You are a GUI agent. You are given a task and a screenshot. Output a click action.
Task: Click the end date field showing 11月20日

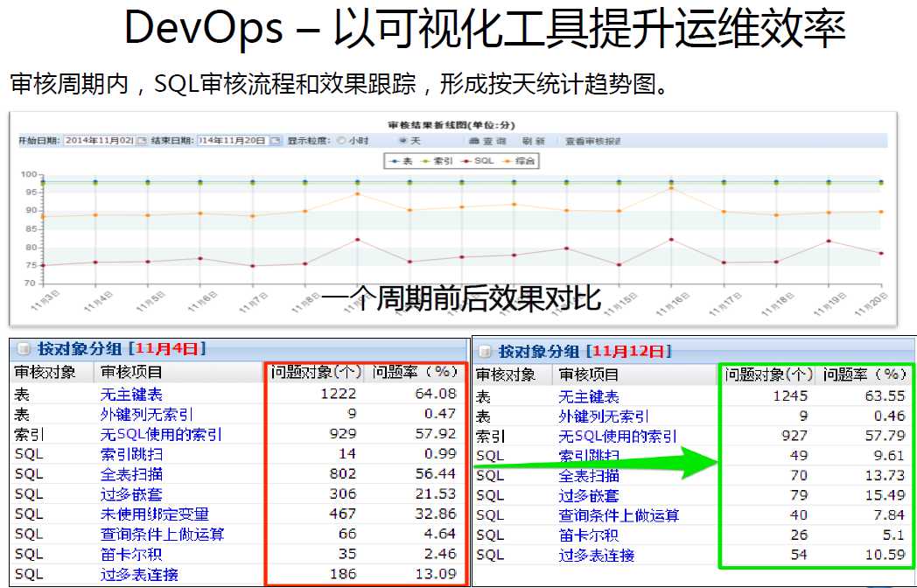[233, 141]
